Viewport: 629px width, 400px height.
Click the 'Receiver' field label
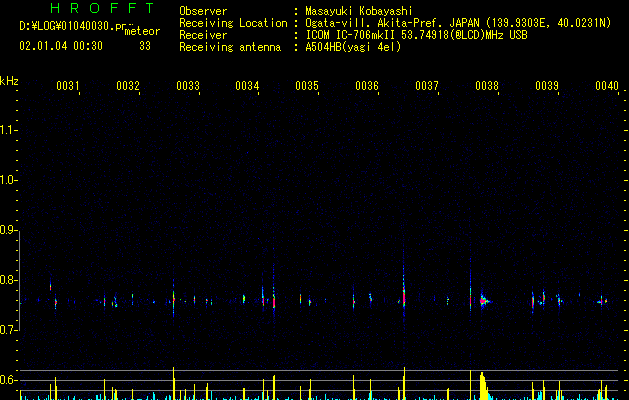coord(203,35)
